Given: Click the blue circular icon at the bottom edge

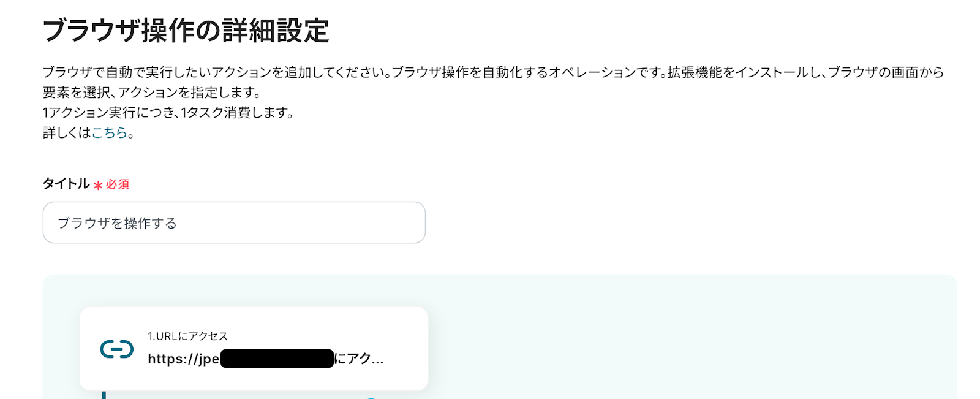Looking at the screenshot, I should pyautogui.click(x=372, y=397).
